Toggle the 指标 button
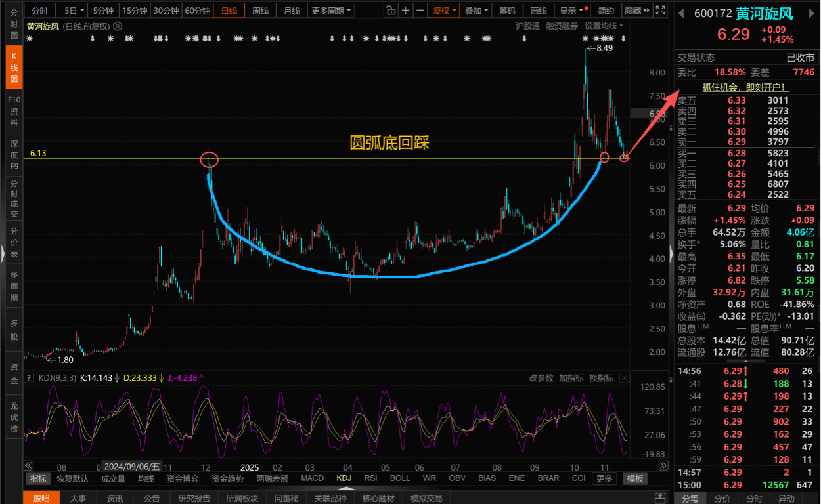821x504 pixels. tap(38, 478)
